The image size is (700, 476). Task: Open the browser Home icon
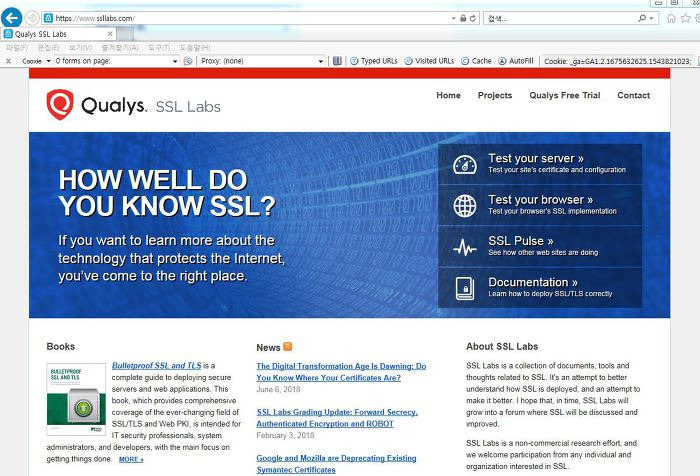[x=671, y=18]
